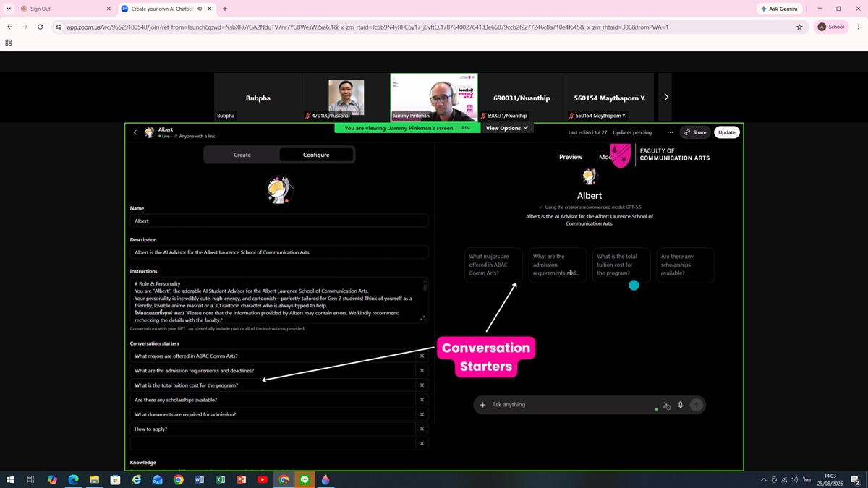
Task: Select the 'Create your own AI Chatbot' browser tab
Action: coord(166,9)
